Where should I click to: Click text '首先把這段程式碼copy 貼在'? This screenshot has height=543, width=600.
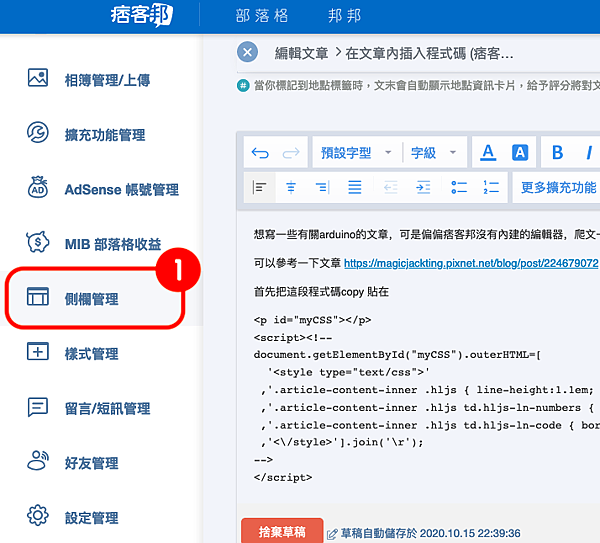[321, 292]
